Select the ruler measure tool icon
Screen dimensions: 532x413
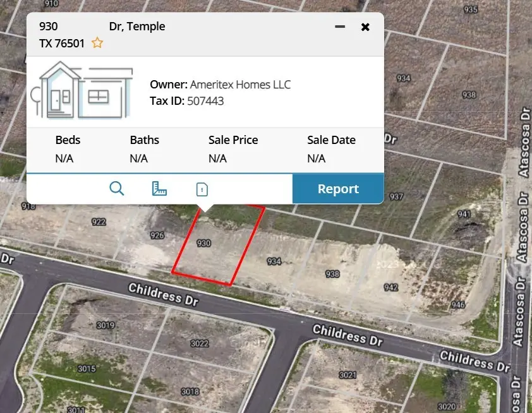click(x=159, y=189)
